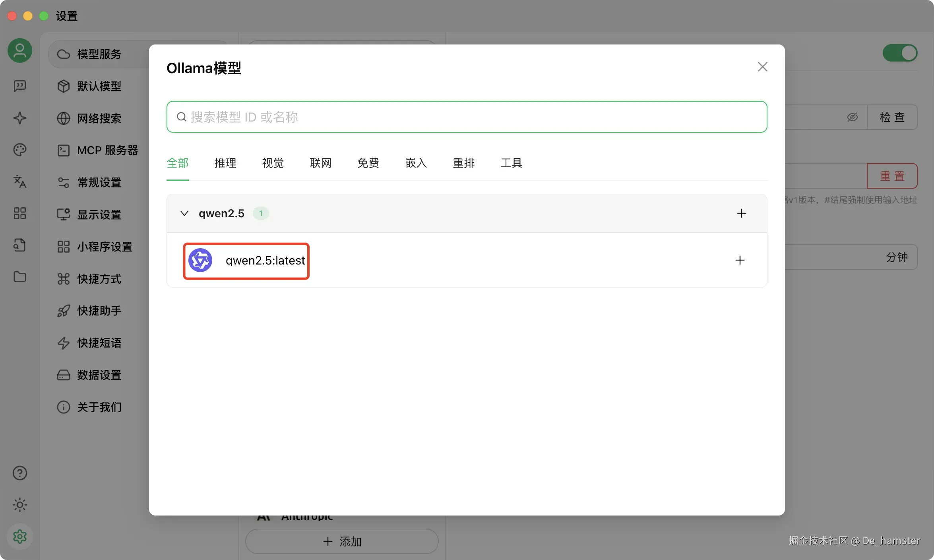
Task: Switch to the 嵌入 tab
Action: click(416, 163)
